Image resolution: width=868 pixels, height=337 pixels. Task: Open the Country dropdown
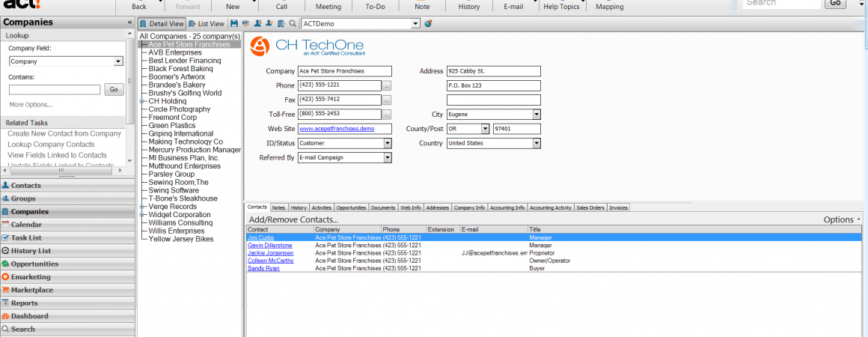pos(537,143)
